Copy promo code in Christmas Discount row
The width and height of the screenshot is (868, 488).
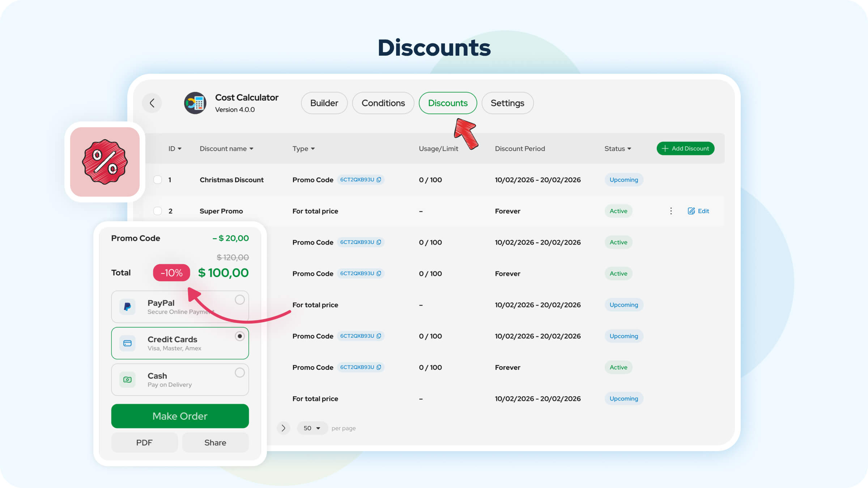(379, 180)
